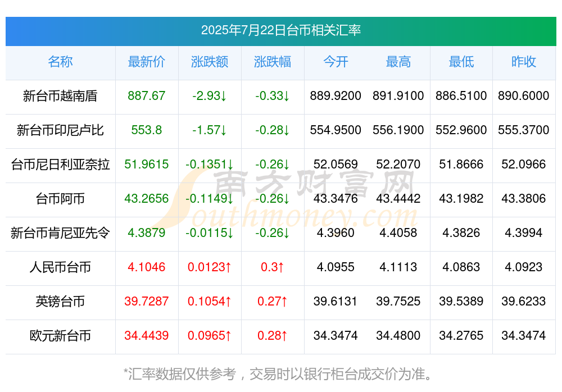This screenshot has width=562, height=392.
Task: Click latest price 4.1046
Action: 147,267
